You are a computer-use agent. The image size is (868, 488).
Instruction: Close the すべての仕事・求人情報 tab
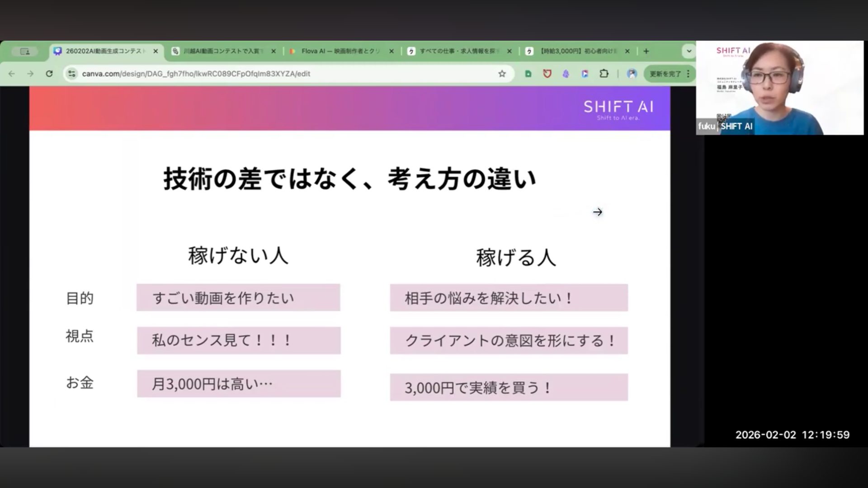pyautogui.click(x=509, y=51)
